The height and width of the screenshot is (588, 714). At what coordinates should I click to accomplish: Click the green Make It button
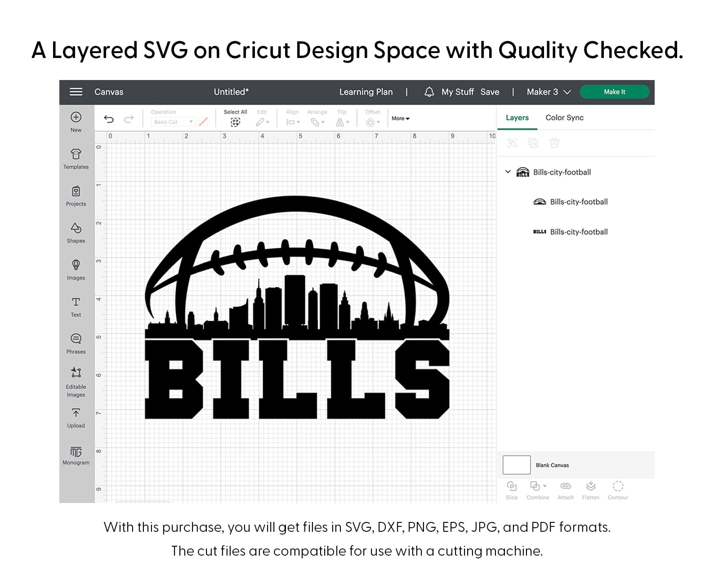point(614,92)
